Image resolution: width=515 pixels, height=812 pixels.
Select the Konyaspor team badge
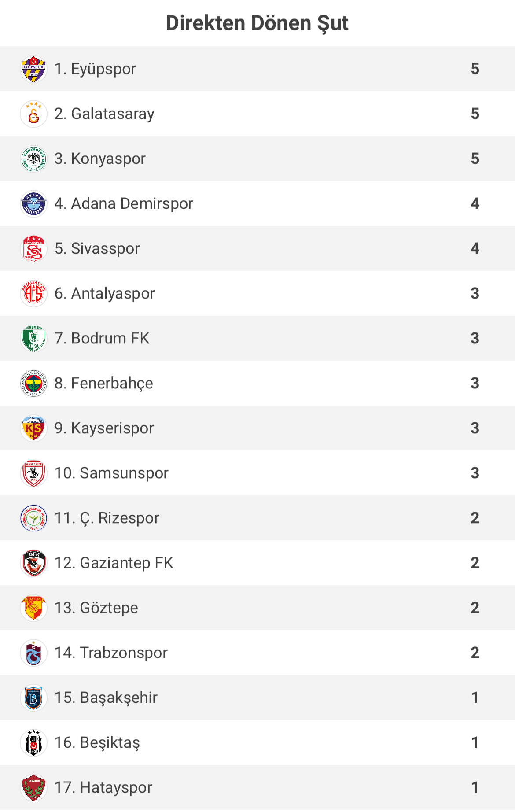point(33,159)
